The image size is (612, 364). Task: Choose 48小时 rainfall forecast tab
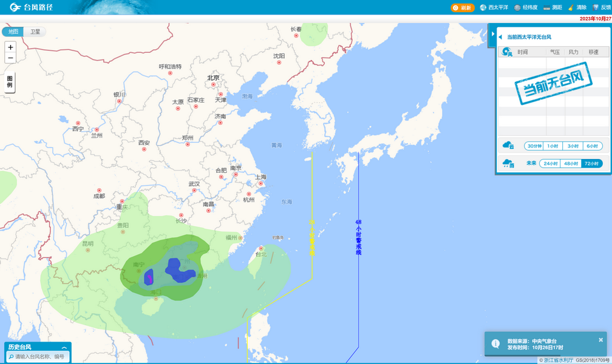571,163
